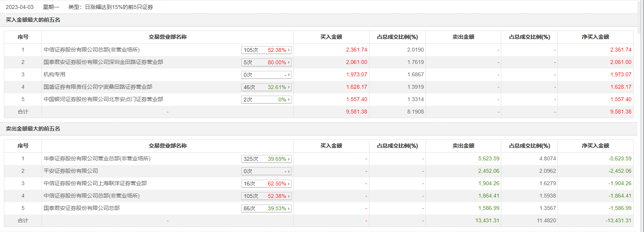Click the arrow on the 86次 39.53% box
644x232 pixels.
point(289,208)
